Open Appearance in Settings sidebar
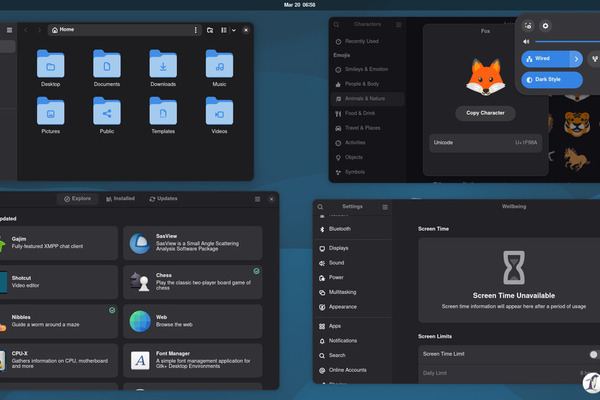The width and height of the screenshot is (600, 400). click(342, 307)
